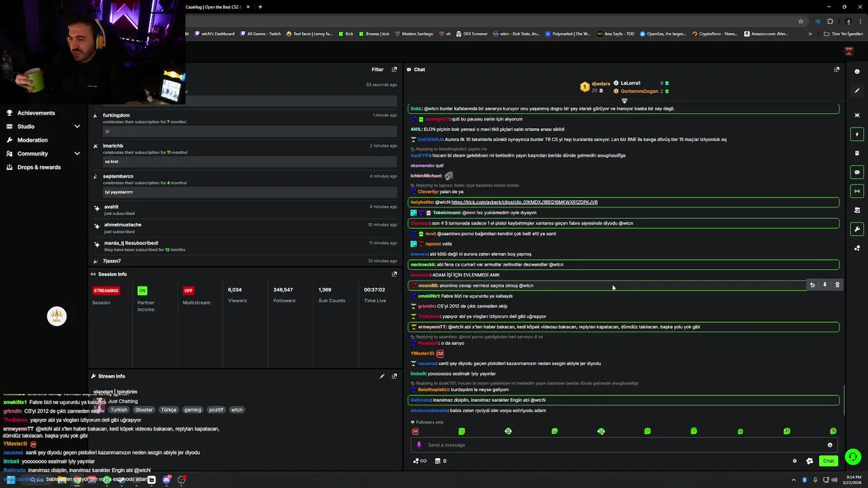Toggle Partner Income ON switch
The height and width of the screenshot is (488, 868).
click(142, 290)
